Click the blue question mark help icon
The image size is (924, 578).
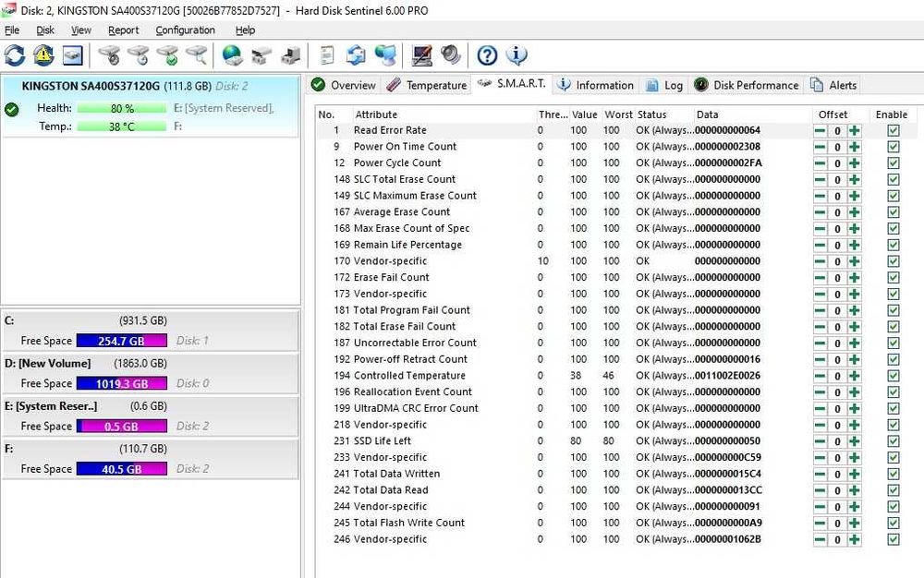[487, 56]
